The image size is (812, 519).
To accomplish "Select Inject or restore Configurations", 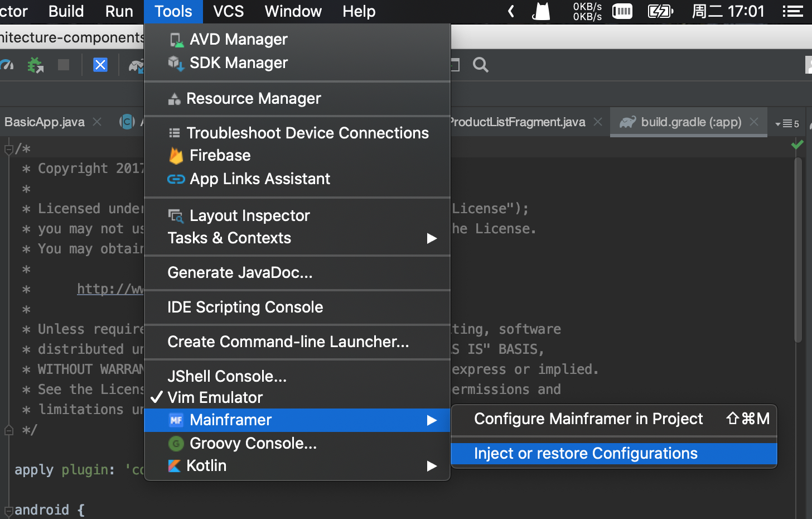I will point(585,454).
